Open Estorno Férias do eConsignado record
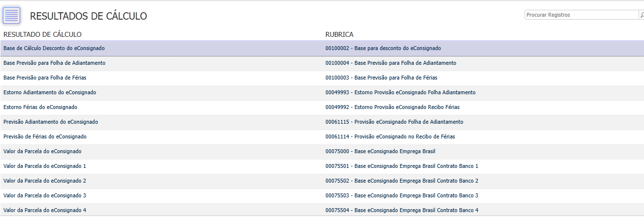Screen dimensions: 644x217 40,108
